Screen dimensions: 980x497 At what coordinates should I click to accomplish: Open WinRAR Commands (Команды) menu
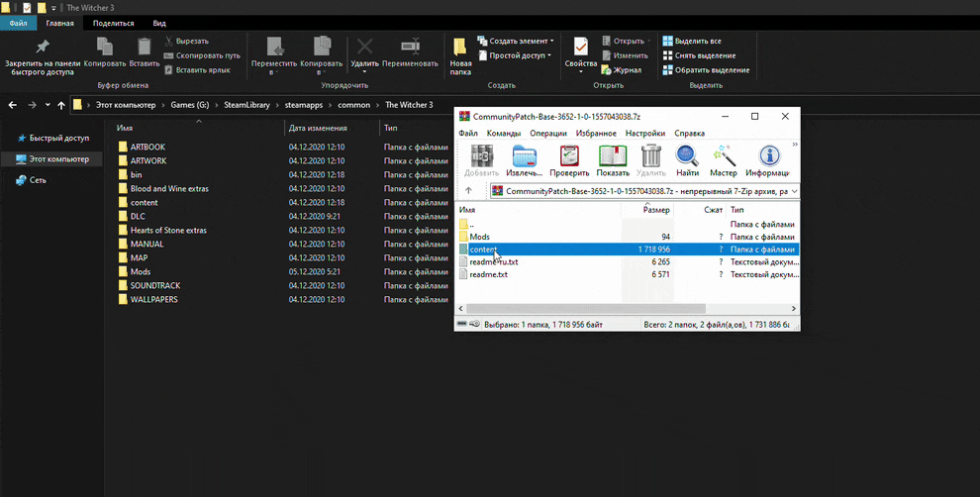click(504, 133)
